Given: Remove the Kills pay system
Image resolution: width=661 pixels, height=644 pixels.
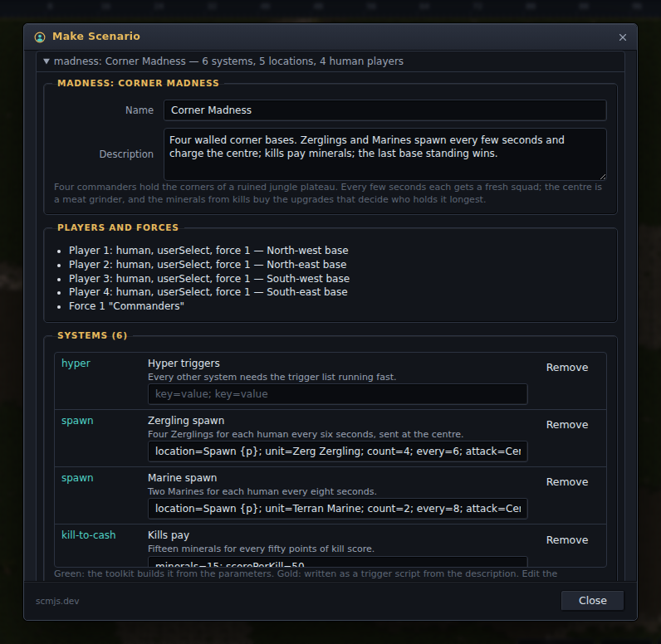Looking at the screenshot, I should [566, 540].
